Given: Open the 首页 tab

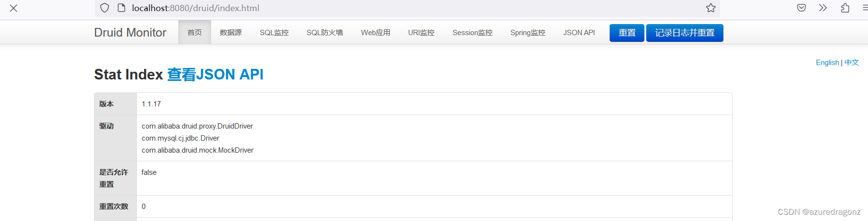Looking at the screenshot, I should point(195,32).
